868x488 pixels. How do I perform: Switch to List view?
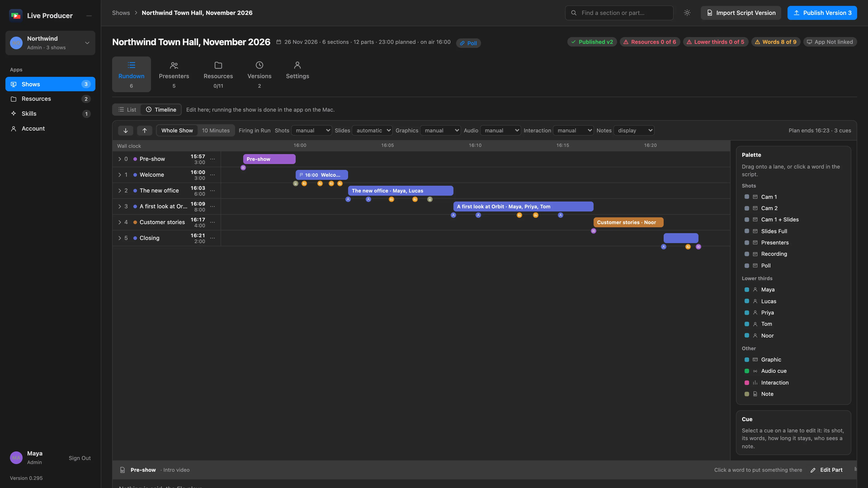(127, 110)
